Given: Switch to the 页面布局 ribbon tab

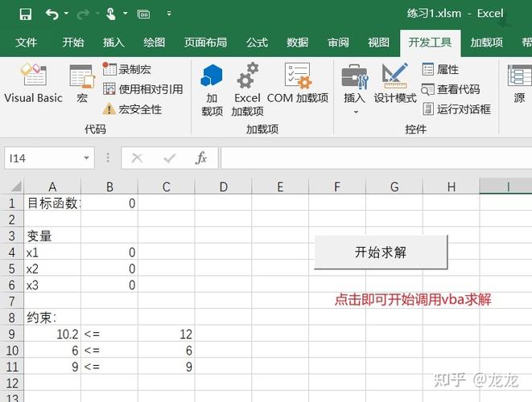Looking at the screenshot, I should [x=205, y=43].
